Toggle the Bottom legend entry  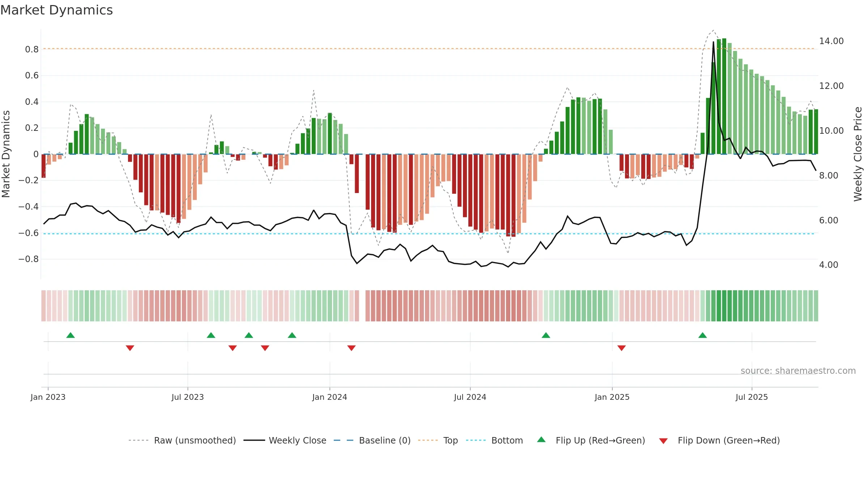pos(494,440)
